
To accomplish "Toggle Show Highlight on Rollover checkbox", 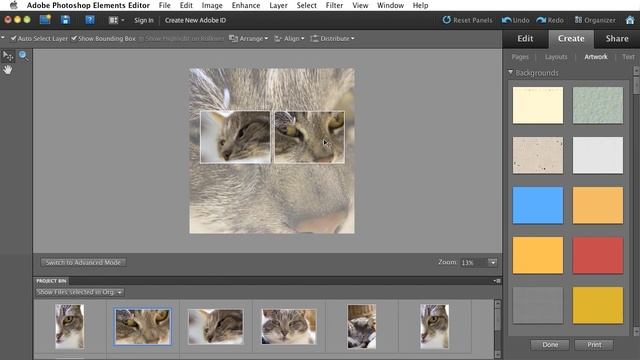I will click(141, 38).
